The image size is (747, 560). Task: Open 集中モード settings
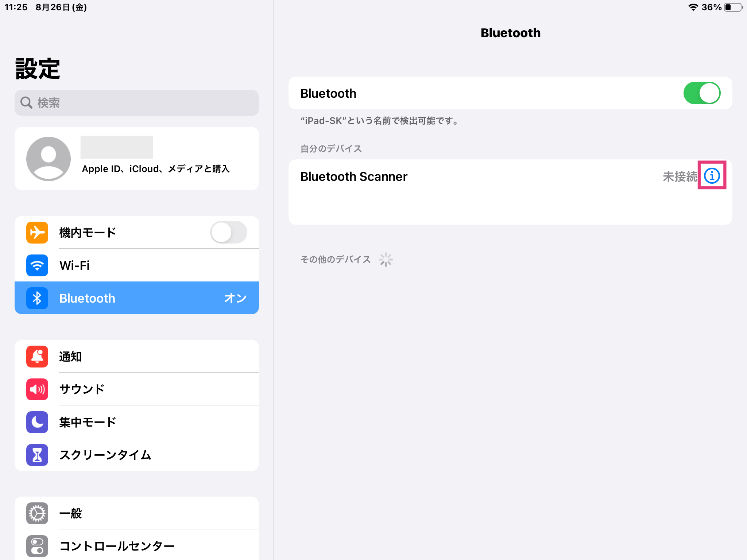pyautogui.click(x=137, y=422)
